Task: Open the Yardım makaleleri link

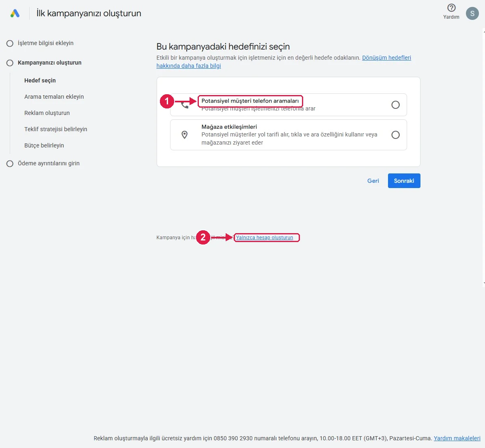Action: (x=457, y=438)
